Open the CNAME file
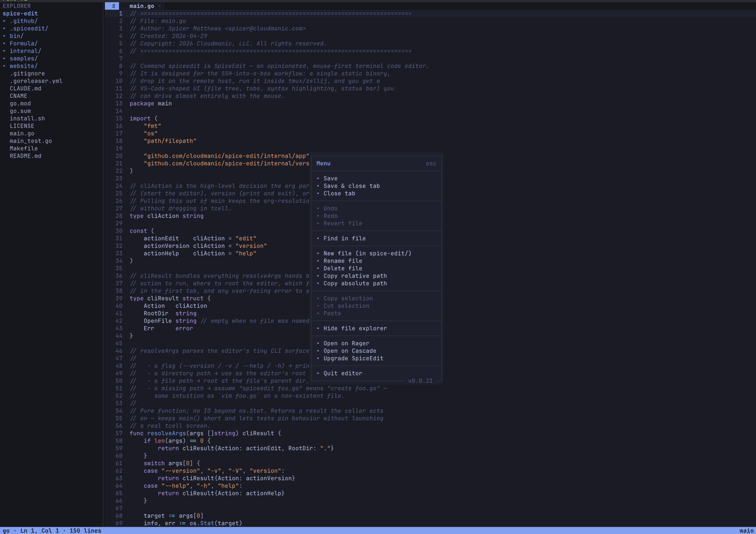 click(19, 96)
